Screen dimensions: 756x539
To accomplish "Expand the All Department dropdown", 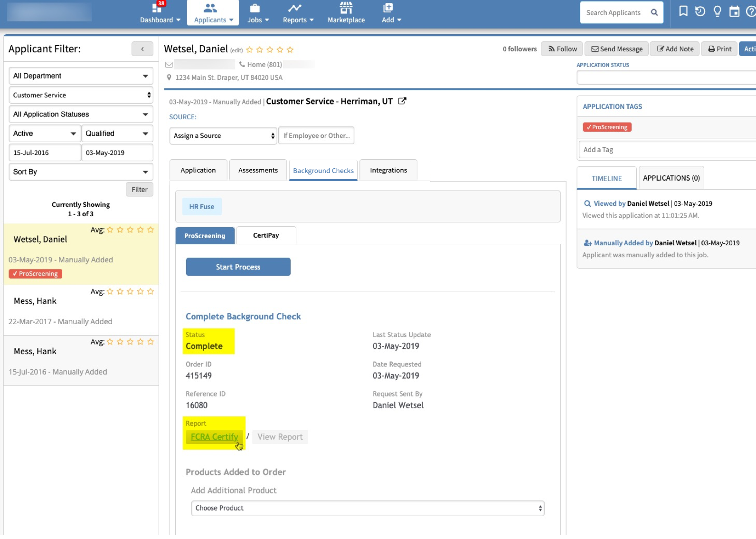I will click(x=81, y=76).
